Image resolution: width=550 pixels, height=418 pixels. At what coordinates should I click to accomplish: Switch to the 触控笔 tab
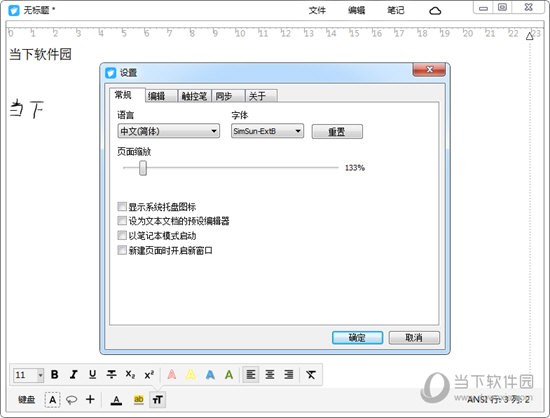194,96
